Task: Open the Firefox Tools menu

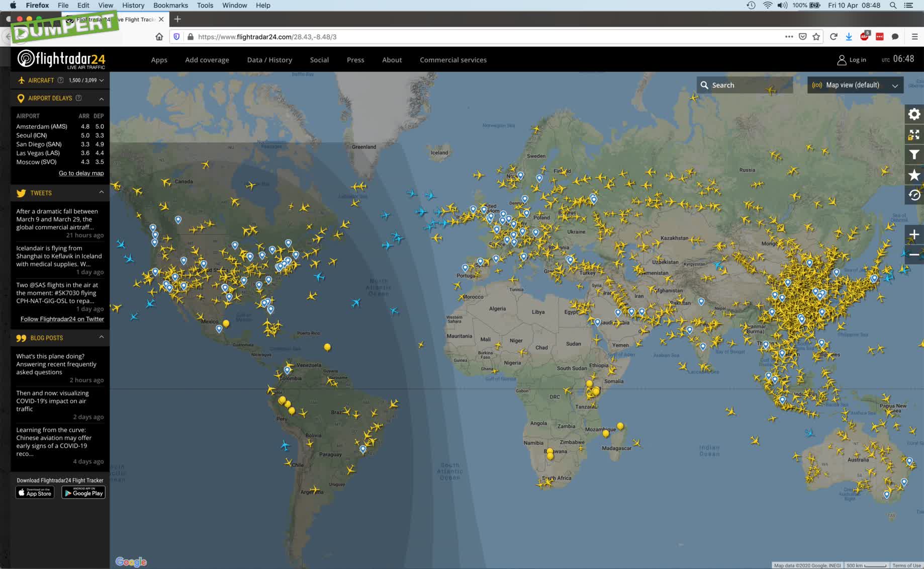Action: tap(205, 6)
